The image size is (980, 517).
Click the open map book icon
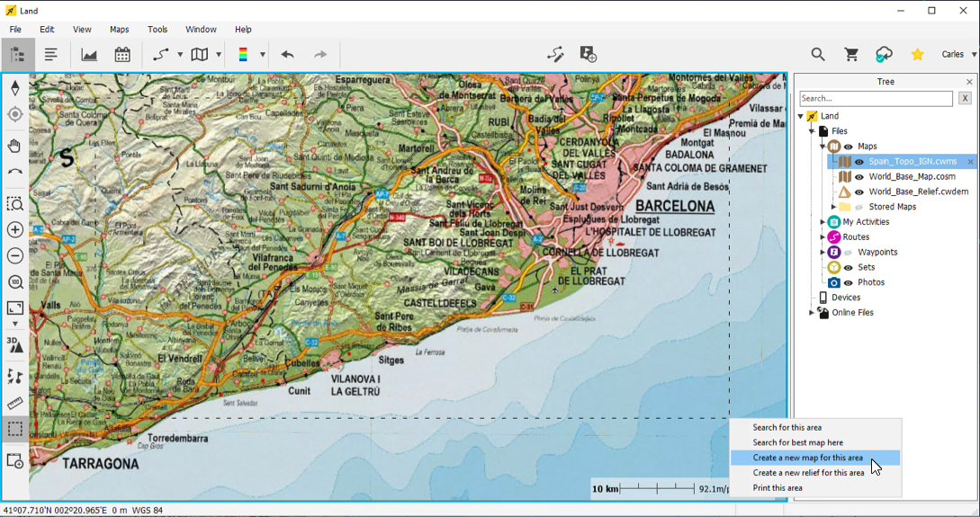pos(200,55)
